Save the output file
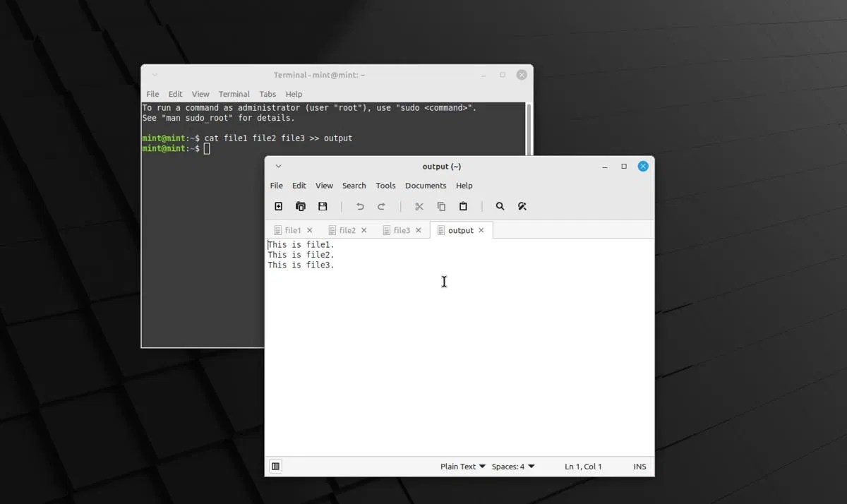The image size is (847, 504). click(x=323, y=206)
